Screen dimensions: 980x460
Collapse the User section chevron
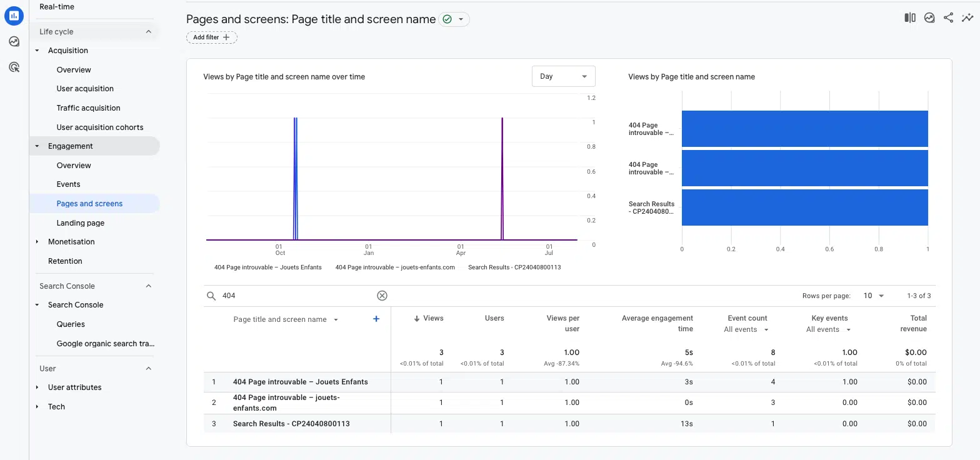coord(149,368)
